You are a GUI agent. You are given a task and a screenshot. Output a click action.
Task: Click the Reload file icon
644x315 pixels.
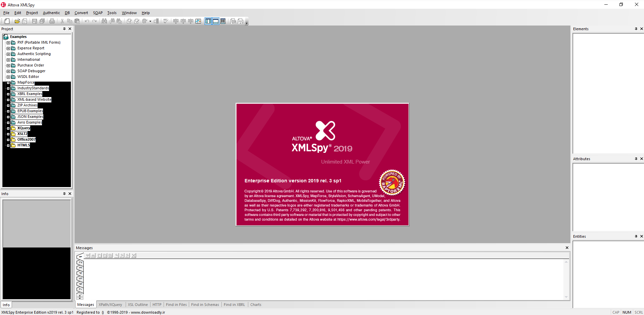(25, 21)
